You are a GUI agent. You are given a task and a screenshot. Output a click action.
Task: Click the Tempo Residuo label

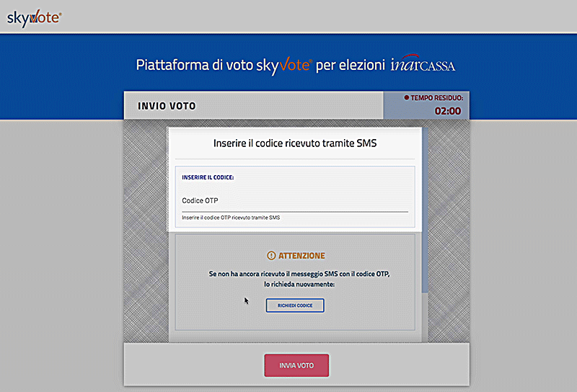(437, 97)
